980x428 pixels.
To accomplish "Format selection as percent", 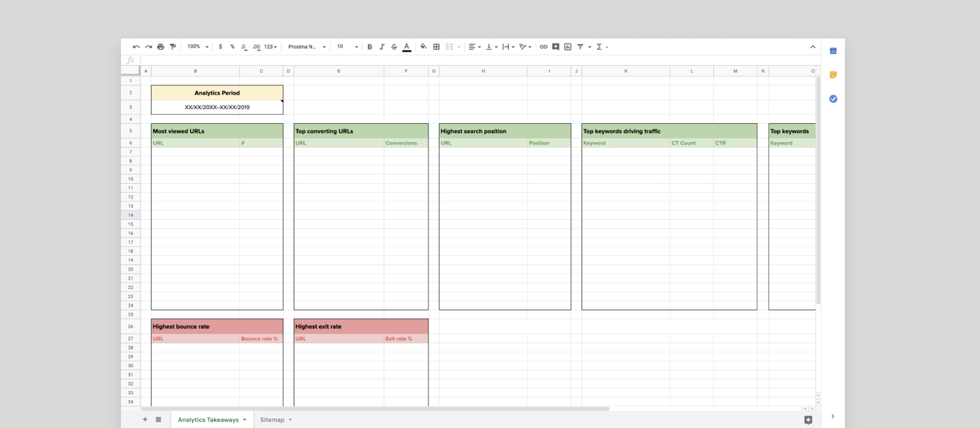I will tap(232, 47).
